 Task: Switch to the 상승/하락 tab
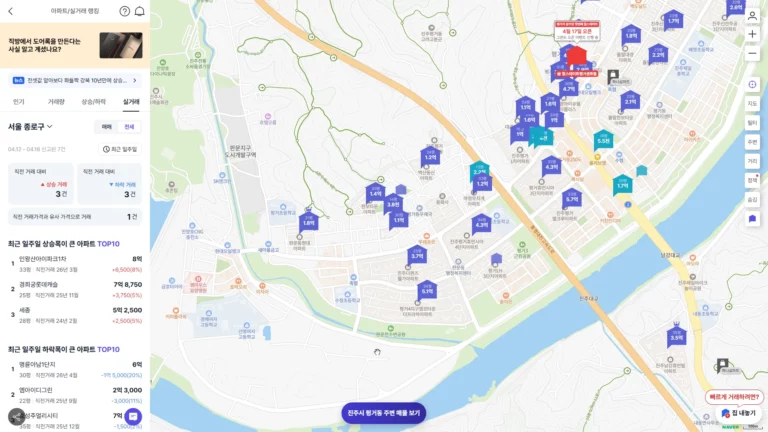[x=93, y=102]
